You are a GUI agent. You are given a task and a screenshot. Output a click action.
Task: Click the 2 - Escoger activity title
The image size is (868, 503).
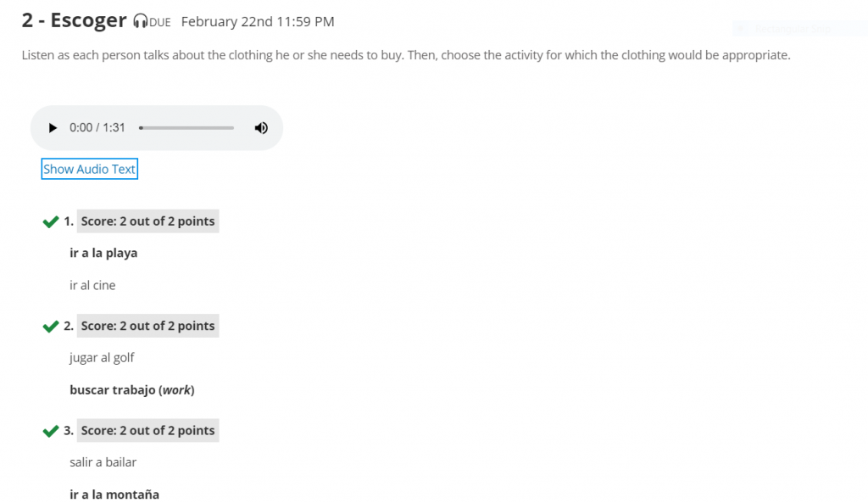click(x=75, y=20)
